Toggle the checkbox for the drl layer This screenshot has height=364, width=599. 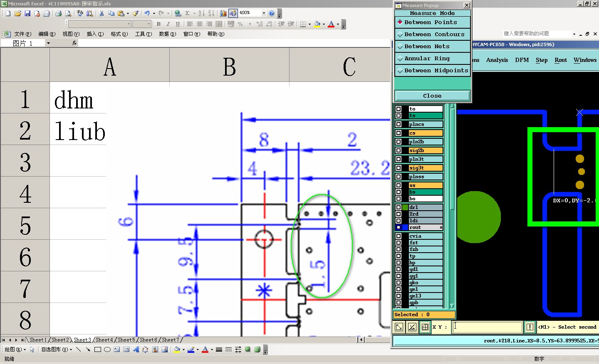click(399, 207)
